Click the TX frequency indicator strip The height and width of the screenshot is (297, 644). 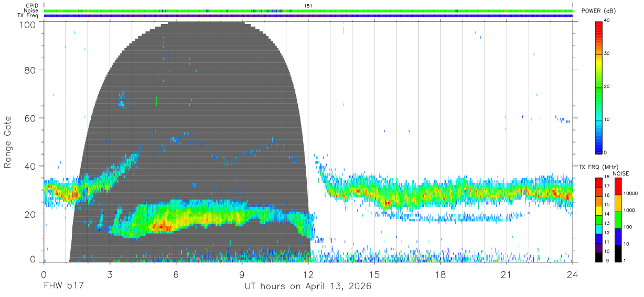(x=308, y=16)
